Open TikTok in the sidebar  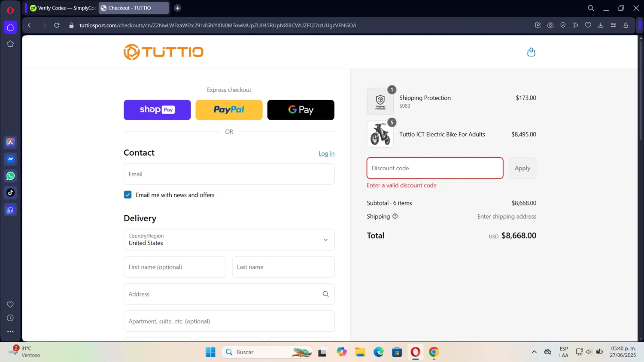[11, 193]
